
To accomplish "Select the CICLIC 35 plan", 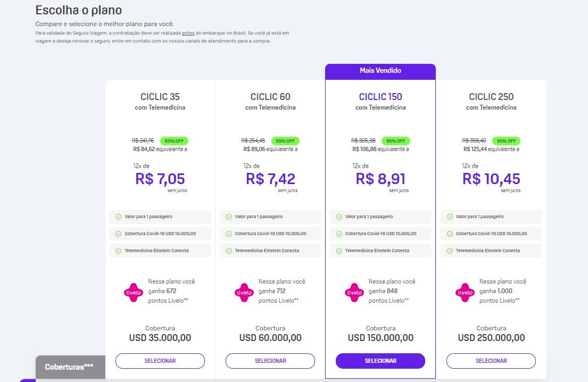I will tap(160, 361).
